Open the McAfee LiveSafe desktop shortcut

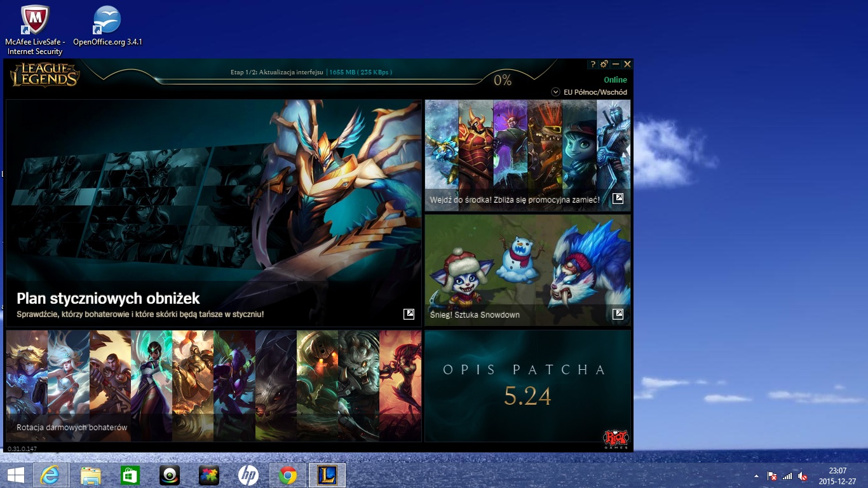[34, 30]
